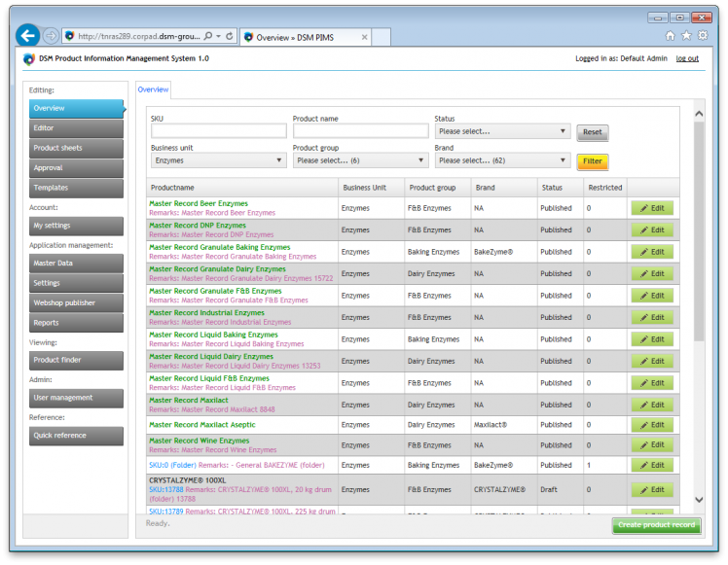Click the Master Record Wine Enzymes name
This screenshot has height=565, width=728.
200,441
